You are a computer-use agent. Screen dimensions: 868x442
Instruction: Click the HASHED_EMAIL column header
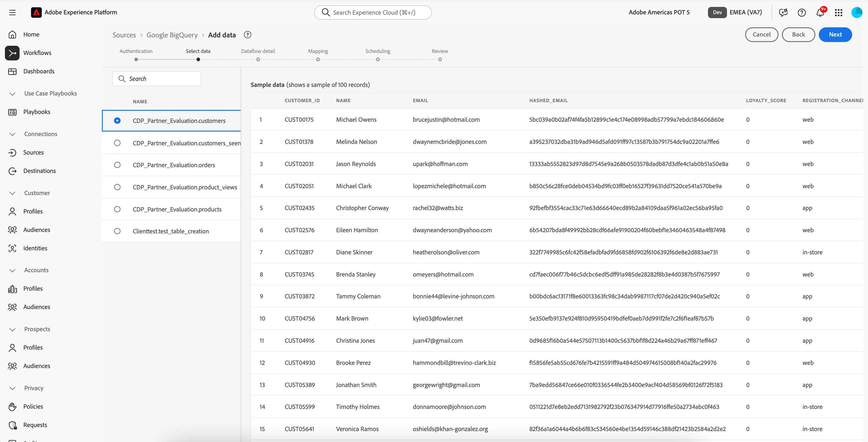[548, 100]
